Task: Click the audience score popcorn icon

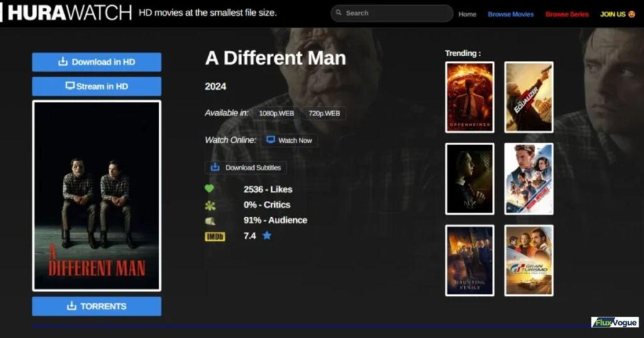Action: (x=210, y=221)
